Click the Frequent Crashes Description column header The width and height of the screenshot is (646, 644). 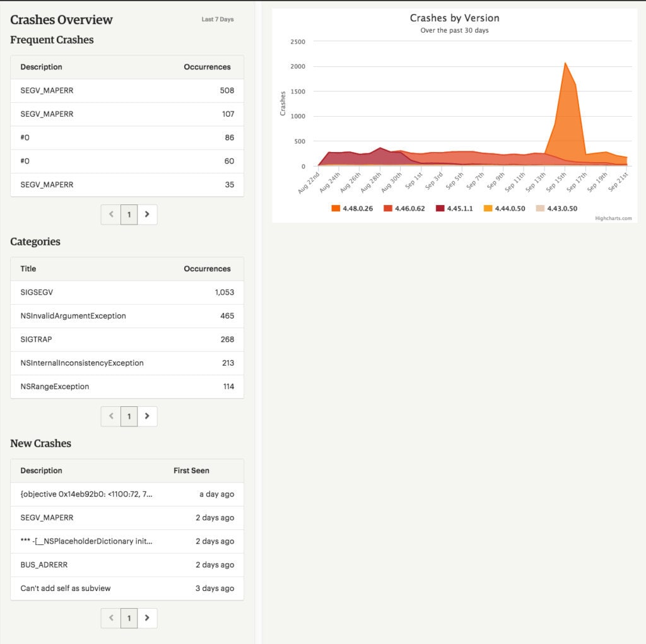tap(41, 67)
